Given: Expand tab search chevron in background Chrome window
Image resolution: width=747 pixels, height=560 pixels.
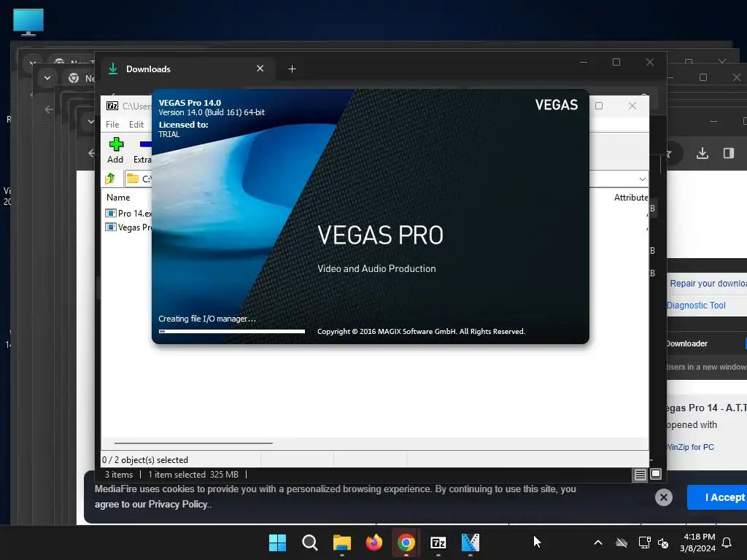Looking at the screenshot, I should (x=47, y=77).
